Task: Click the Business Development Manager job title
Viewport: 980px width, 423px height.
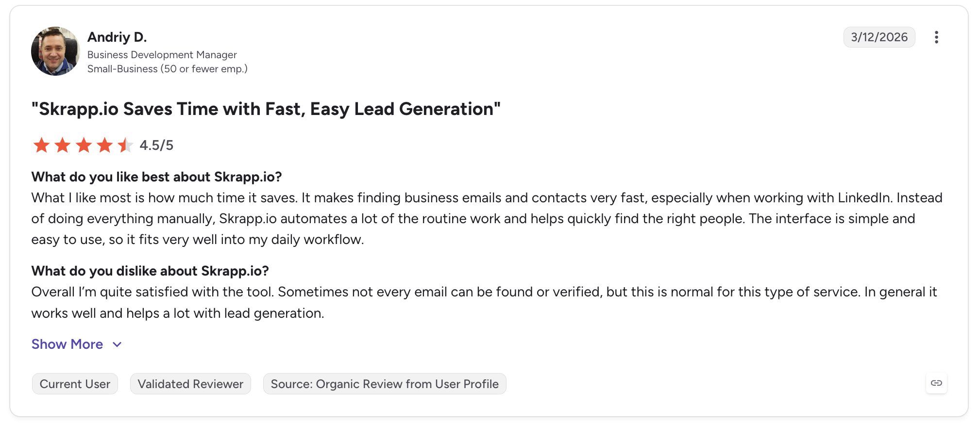Action: click(162, 55)
